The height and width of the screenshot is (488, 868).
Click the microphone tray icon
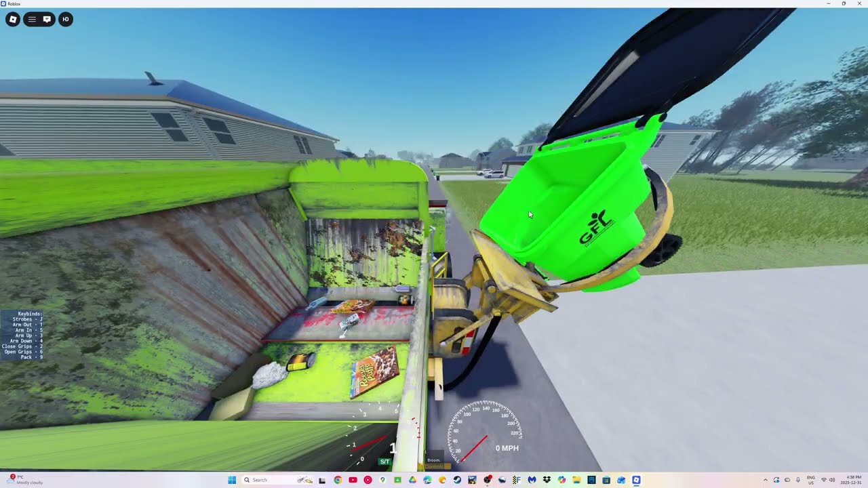click(798, 480)
